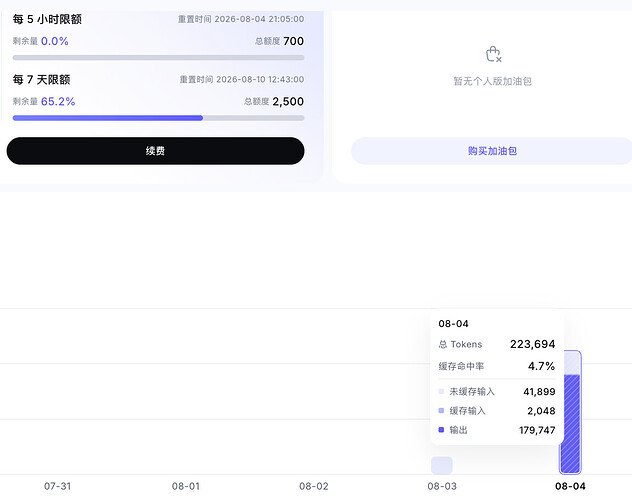The image size is (632, 500).
Task: Click the 65.2% remaining value
Action: (x=58, y=102)
